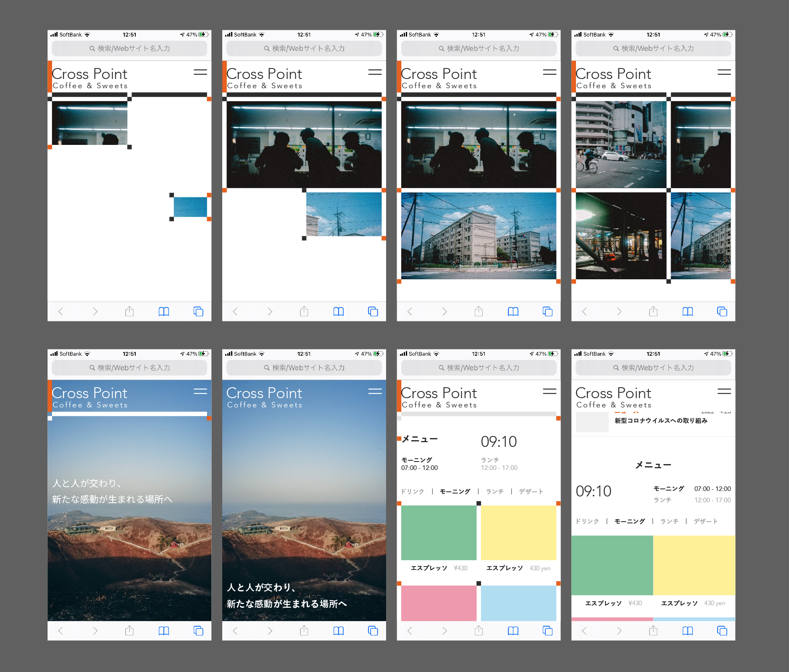This screenshot has height=672, width=789.
Task: Open the 新型コロナウイルスへの取り組み news link
Action: coord(661,420)
